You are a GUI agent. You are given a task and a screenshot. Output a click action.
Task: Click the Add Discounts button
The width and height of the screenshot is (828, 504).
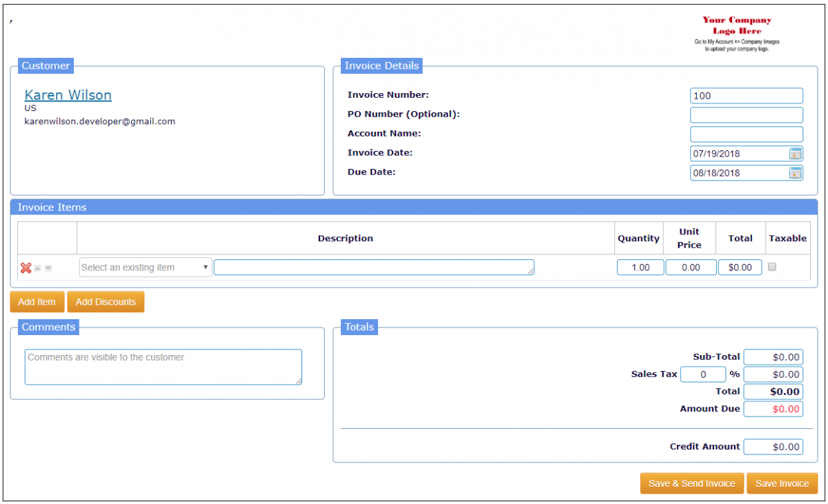(105, 301)
